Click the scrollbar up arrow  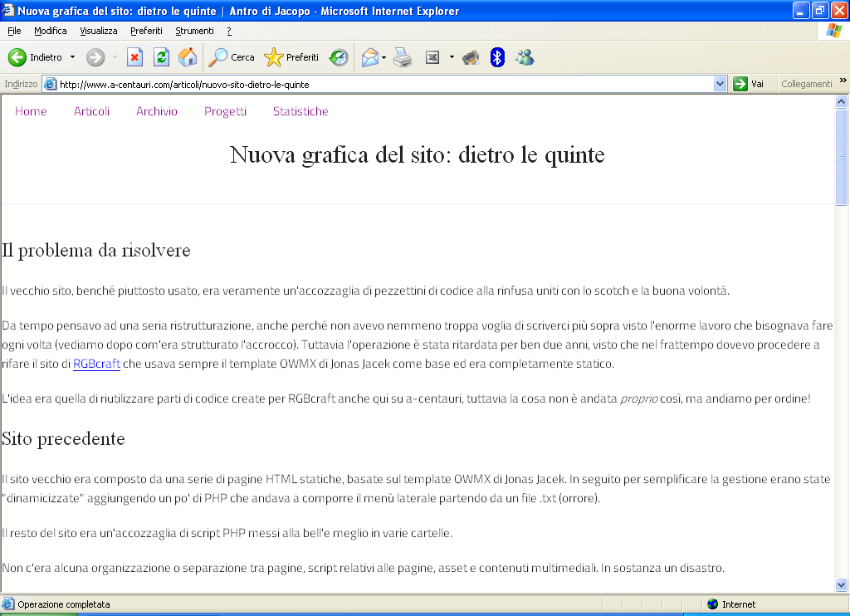(842, 101)
